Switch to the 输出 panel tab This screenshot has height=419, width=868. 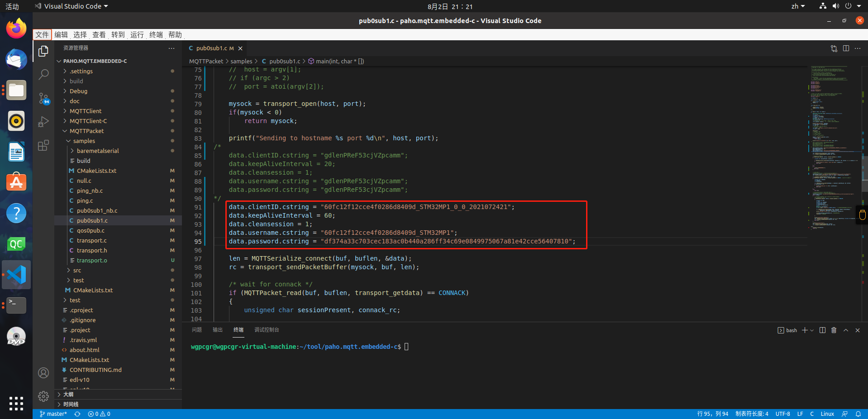click(x=218, y=330)
